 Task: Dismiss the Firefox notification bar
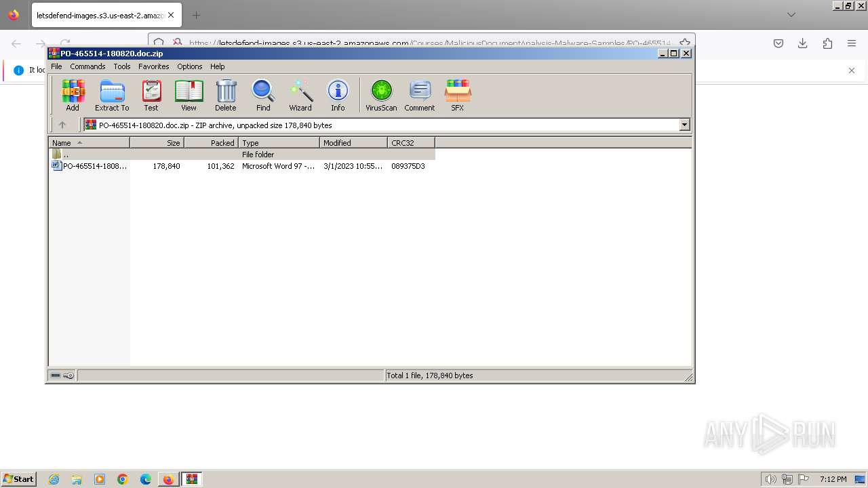click(852, 70)
